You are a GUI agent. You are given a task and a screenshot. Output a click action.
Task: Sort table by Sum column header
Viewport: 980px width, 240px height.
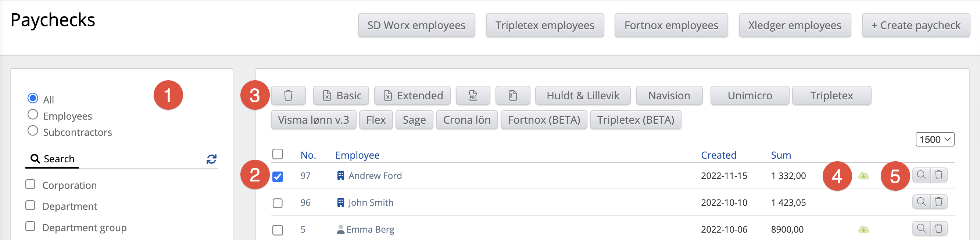[x=781, y=155]
